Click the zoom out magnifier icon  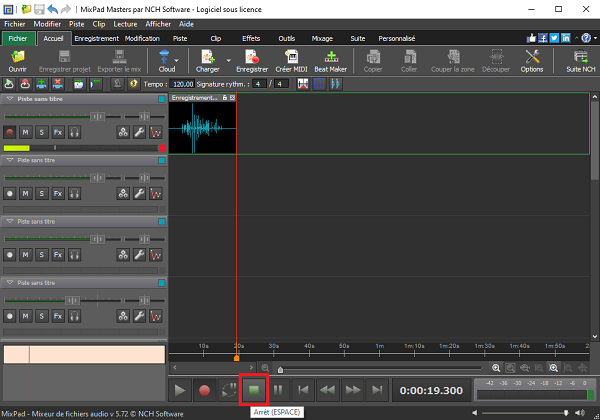tap(265, 368)
